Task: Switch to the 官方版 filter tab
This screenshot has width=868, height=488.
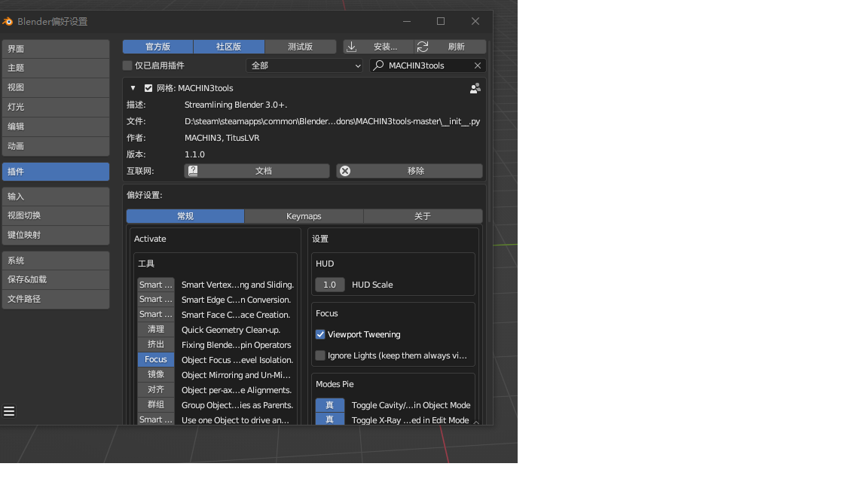Action: (x=157, y=47)
